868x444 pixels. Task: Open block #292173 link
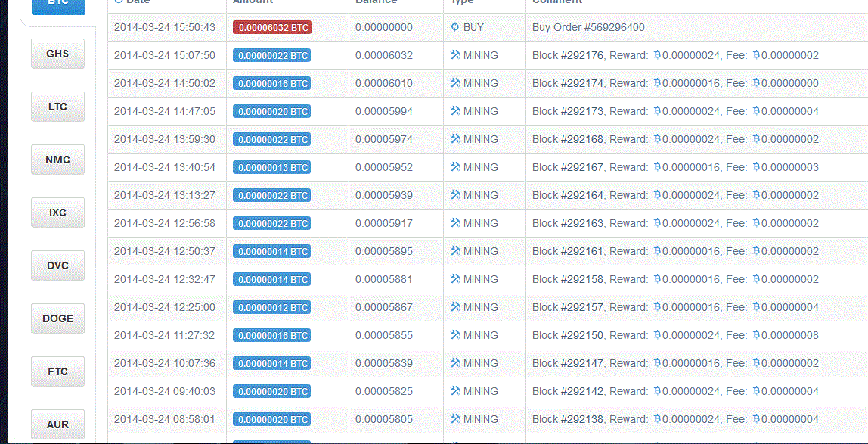581,111
